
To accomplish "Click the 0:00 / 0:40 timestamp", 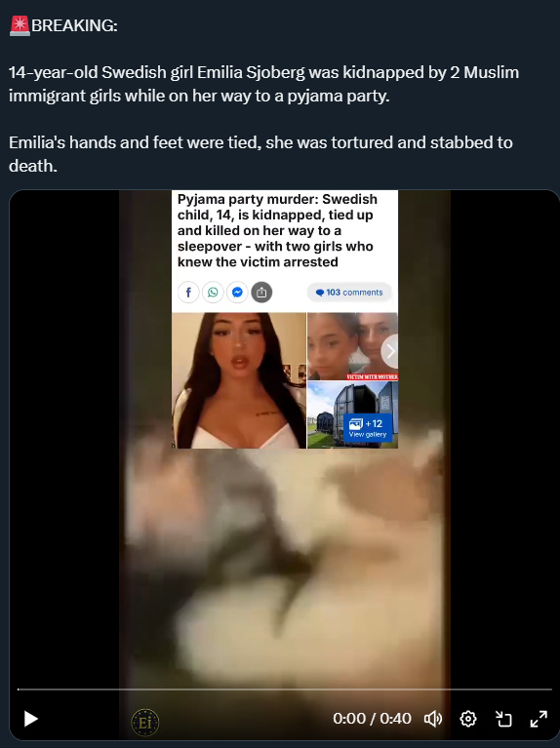I will [x=372, y=719].
